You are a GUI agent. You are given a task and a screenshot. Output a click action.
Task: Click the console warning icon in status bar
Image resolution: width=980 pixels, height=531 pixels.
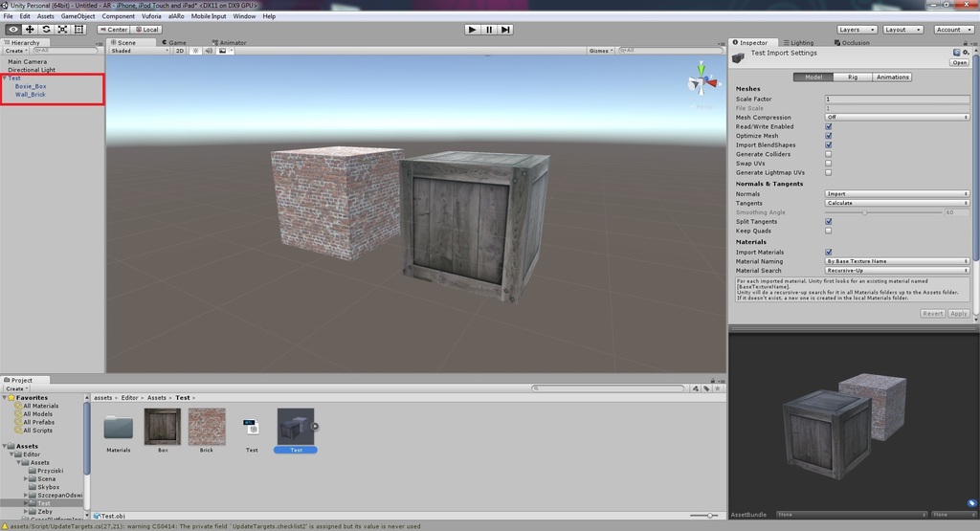(x=5, y=526)
